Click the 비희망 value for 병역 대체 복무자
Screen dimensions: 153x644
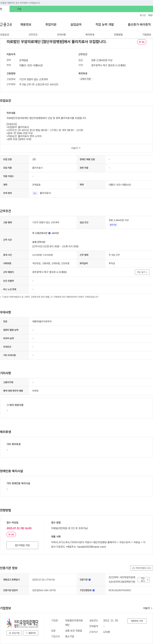(x=35, y=391)
